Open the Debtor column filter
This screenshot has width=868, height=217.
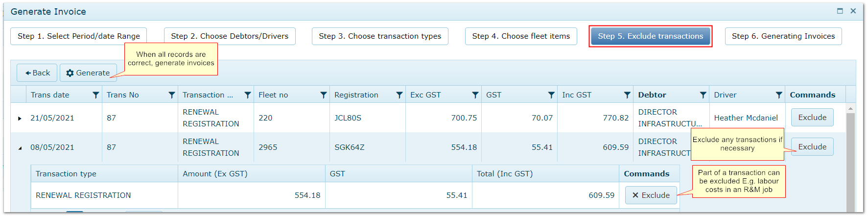tap(703, 95)
